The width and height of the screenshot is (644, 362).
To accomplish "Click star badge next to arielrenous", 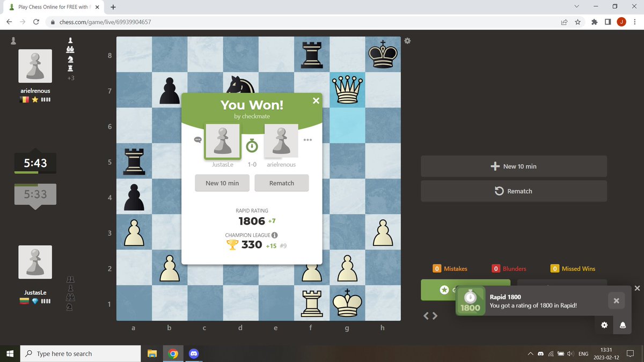I will coord(35,100).
